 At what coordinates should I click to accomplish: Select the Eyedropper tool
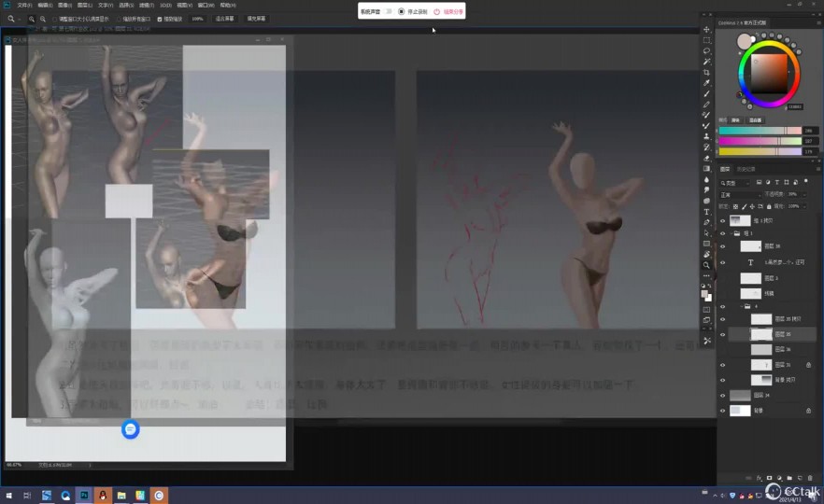(707, 83)
